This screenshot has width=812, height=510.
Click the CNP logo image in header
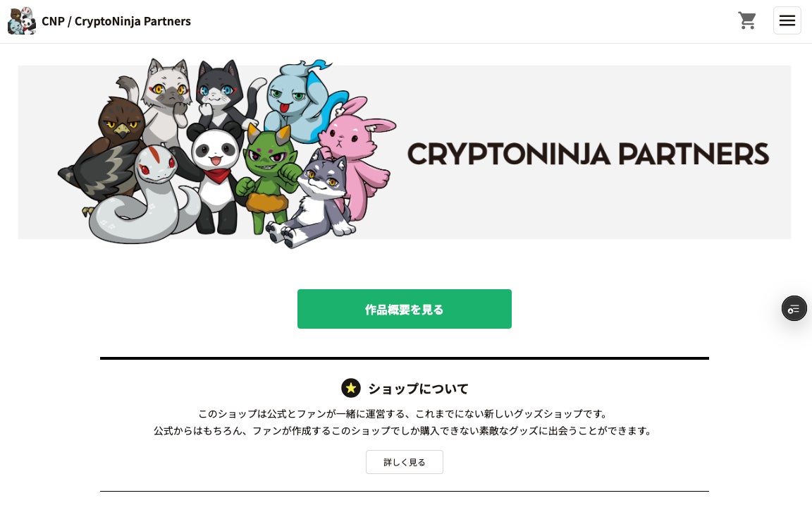22,21
